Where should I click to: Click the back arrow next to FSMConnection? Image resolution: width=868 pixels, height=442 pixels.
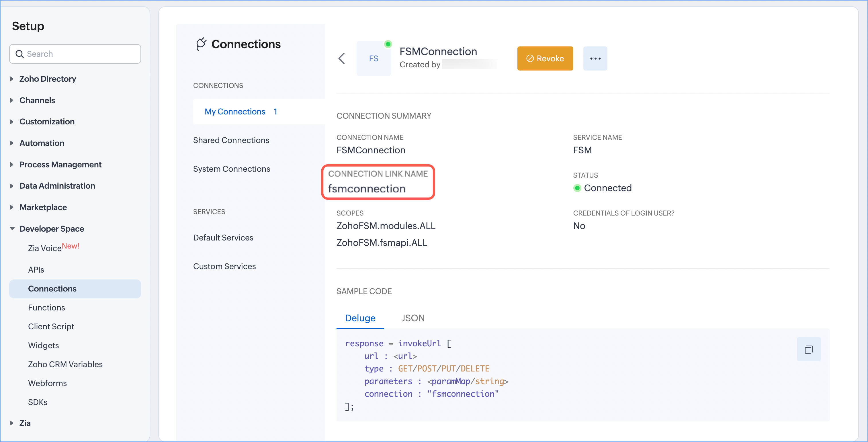(x=342, y=58)
